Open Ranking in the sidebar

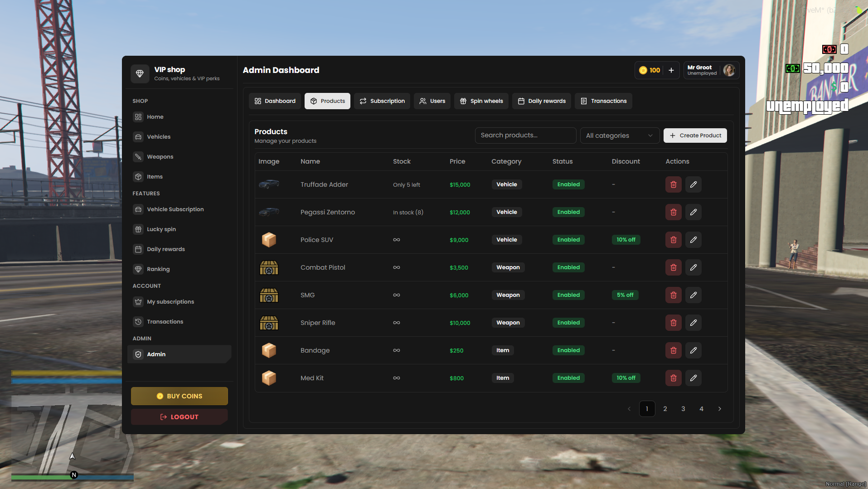(x=179, y=269)
